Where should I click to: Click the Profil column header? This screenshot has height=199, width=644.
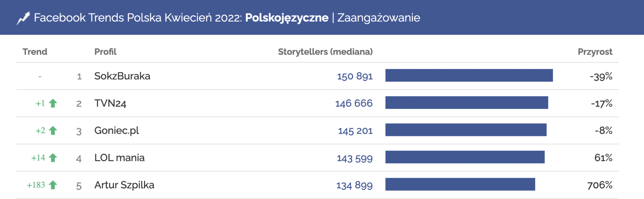pyautogui.click(x=105, y=52)
